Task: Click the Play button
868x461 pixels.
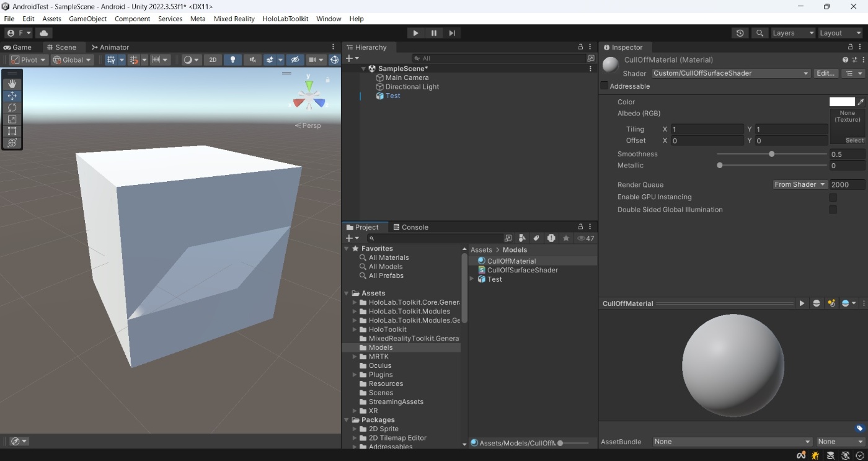Action: point(415,33)
